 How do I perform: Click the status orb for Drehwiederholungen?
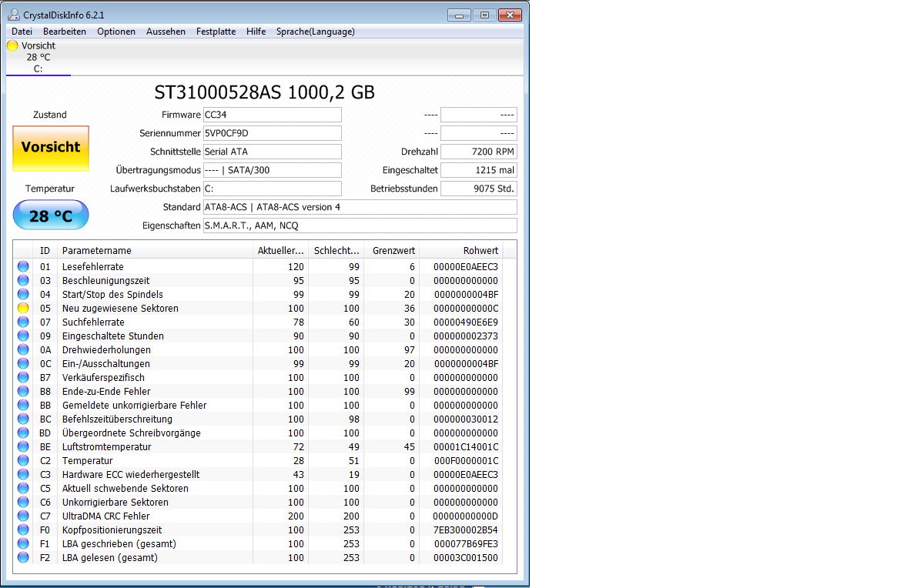[x=23, y=349]
